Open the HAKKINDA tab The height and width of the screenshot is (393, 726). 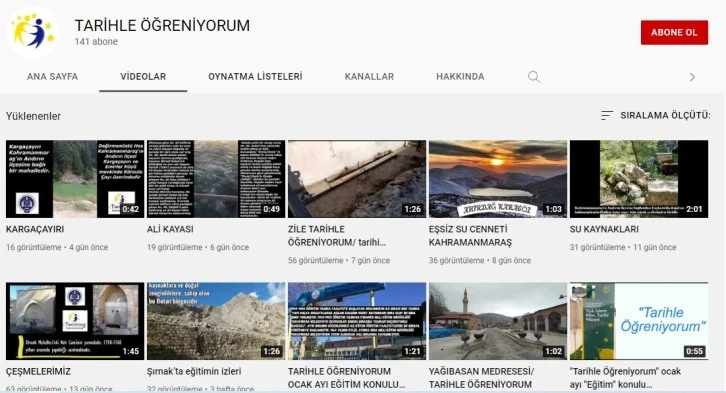pos(460,76)
